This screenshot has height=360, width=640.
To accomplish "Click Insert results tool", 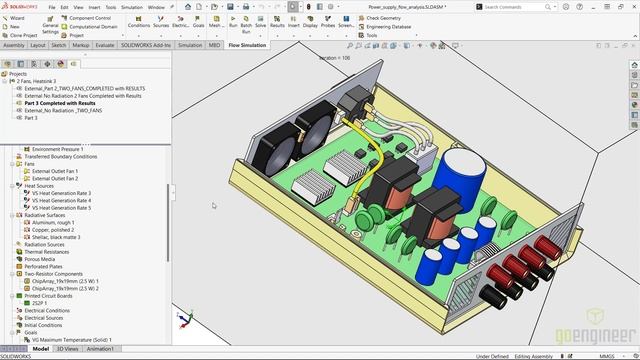I will [x=293, y=22].
